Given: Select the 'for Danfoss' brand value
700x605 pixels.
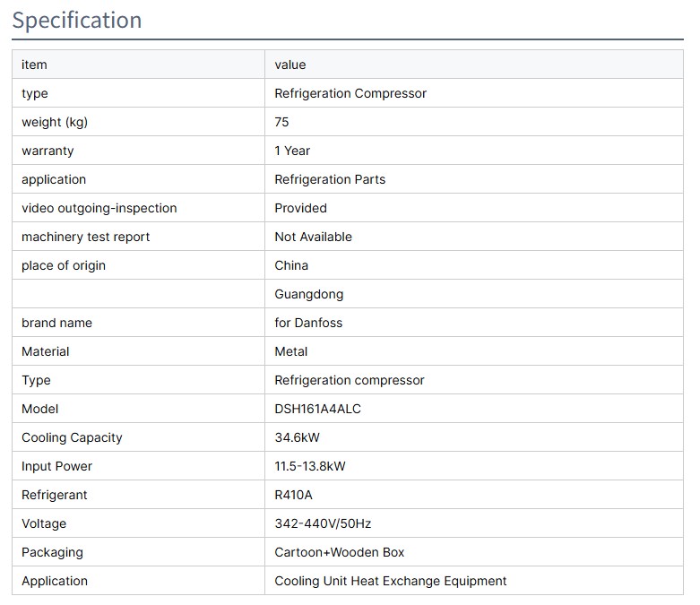Looking at the screenshot, I should pos(308,323).
